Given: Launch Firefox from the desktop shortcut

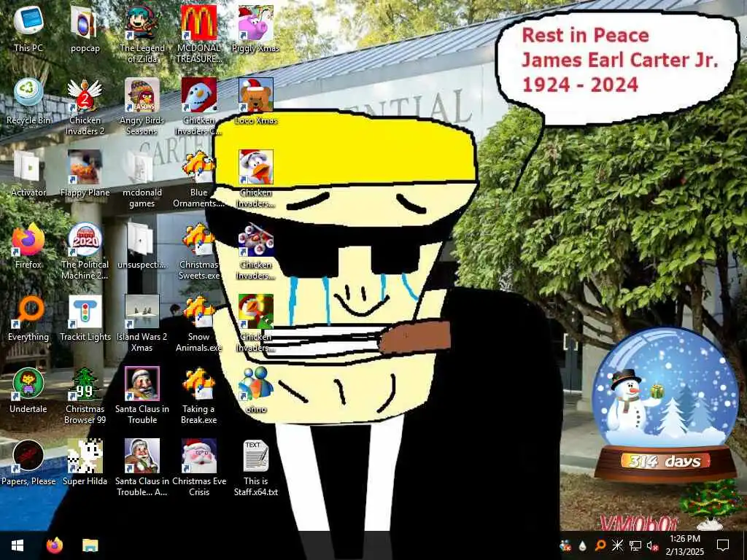Looking at the screenshot, I should tap(28, 246).
